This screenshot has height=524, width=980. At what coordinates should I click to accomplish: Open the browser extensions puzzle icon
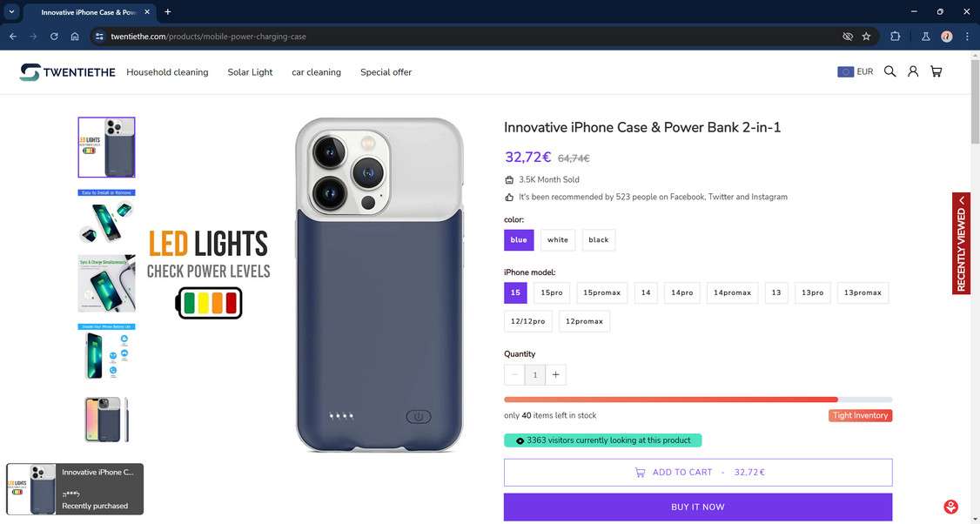(x=895, y=37)
